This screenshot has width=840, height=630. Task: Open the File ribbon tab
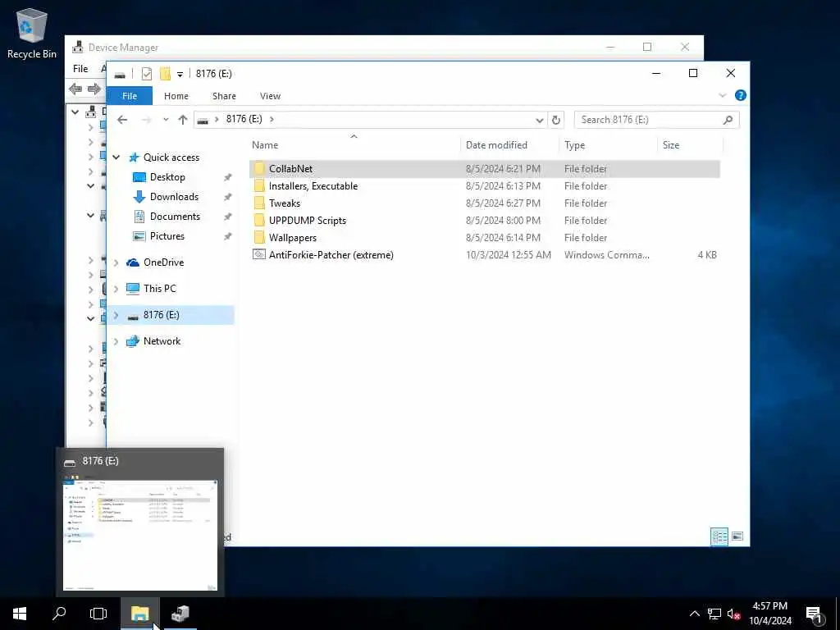(130, 96)
